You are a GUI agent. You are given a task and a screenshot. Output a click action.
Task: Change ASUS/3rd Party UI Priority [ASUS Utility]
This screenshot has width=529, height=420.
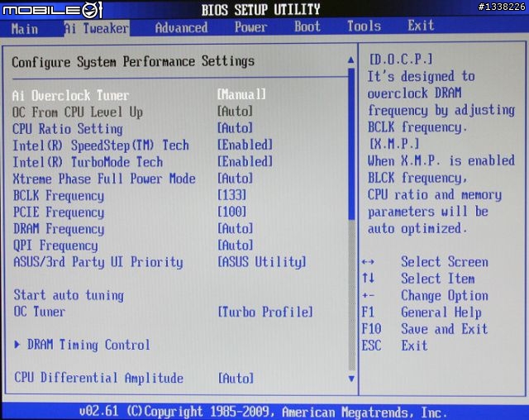pyautogui.click(x=262, y=262)
